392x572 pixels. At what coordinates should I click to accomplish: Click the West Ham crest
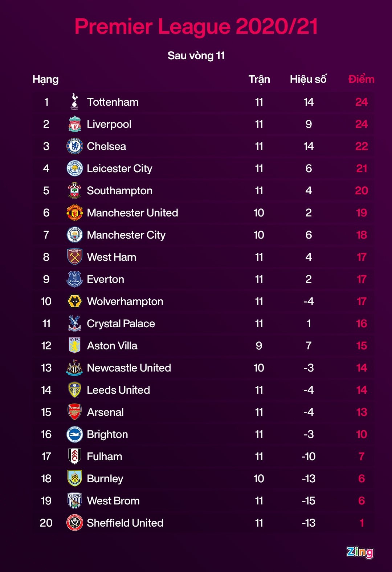[75, 257]
